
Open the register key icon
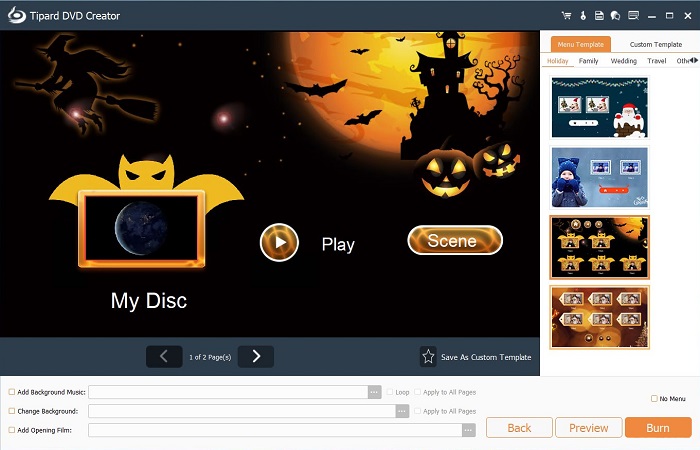pyautogui.click(x=583, y=15)
